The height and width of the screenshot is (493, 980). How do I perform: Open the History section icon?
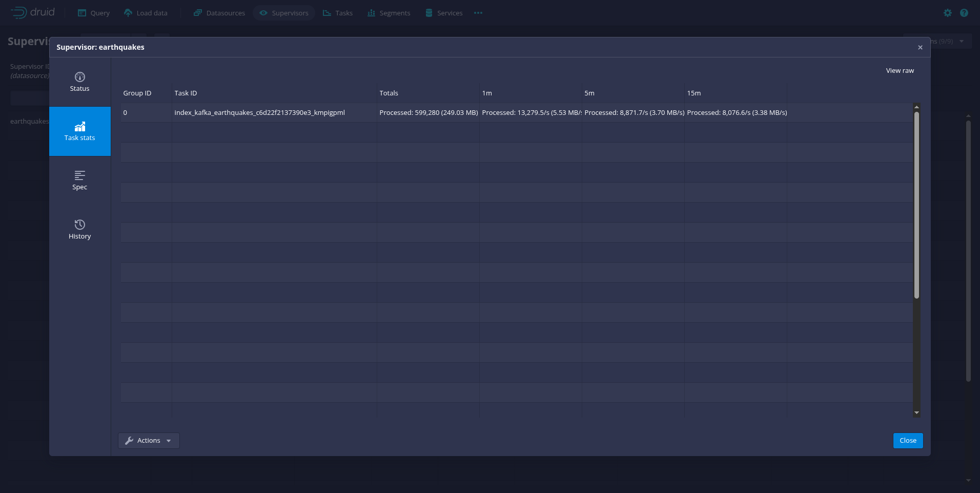tap(79, 225)
